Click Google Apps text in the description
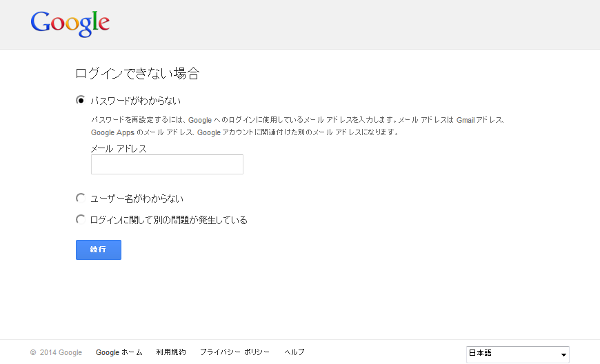600x364 pixels. [112, 132]
